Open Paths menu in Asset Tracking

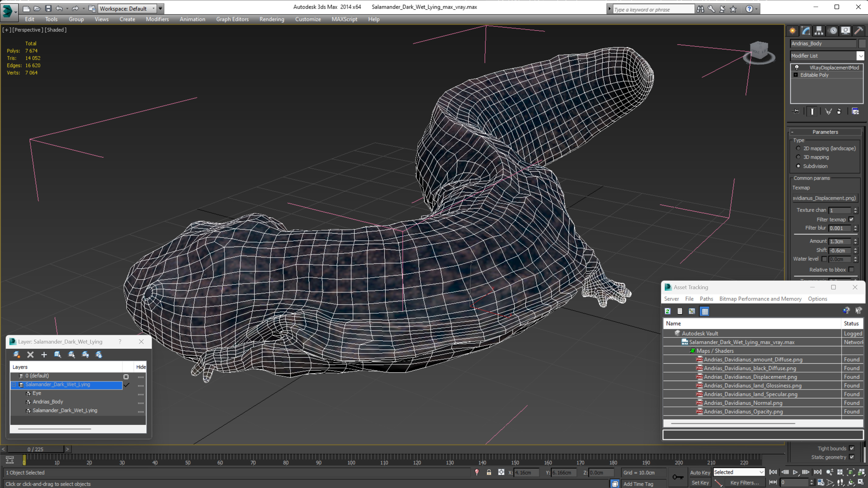point(706,299)
